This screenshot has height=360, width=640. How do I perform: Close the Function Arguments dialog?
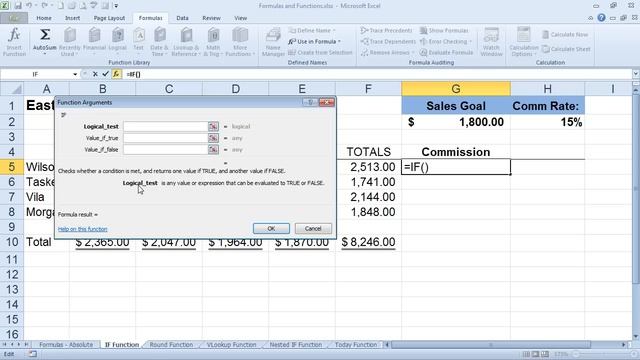(x=327, y=102)
